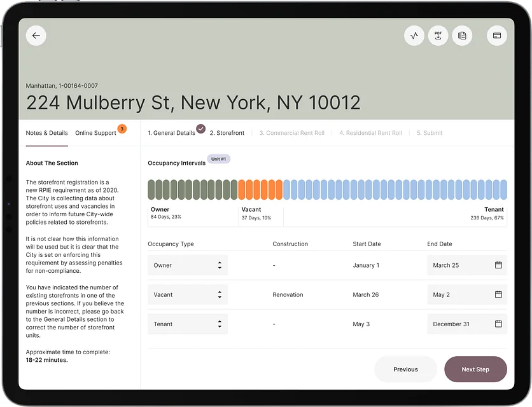The width and height of the screenshot is (532, 407).
Task: Switch to Online Support tab
Action: click(95, 133)
